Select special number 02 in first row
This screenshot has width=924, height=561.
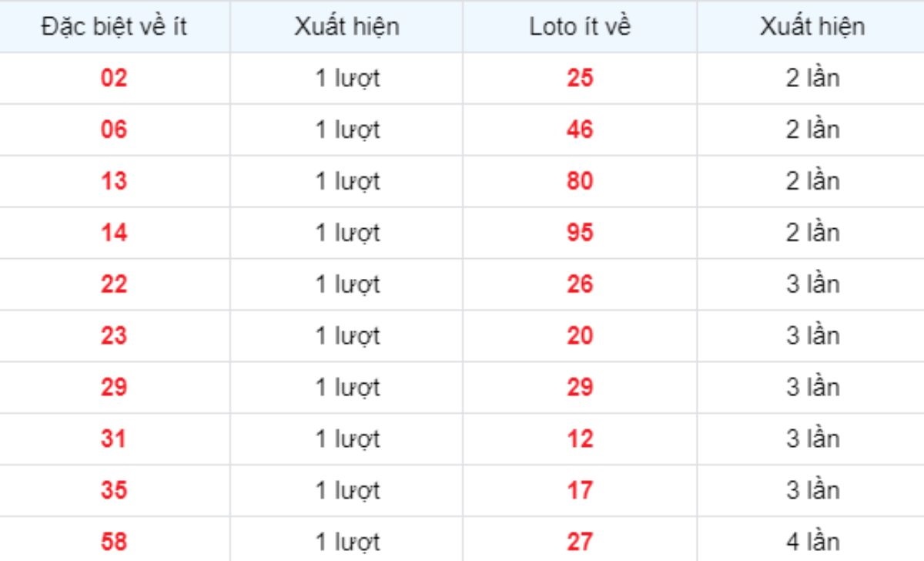point(114,79)
